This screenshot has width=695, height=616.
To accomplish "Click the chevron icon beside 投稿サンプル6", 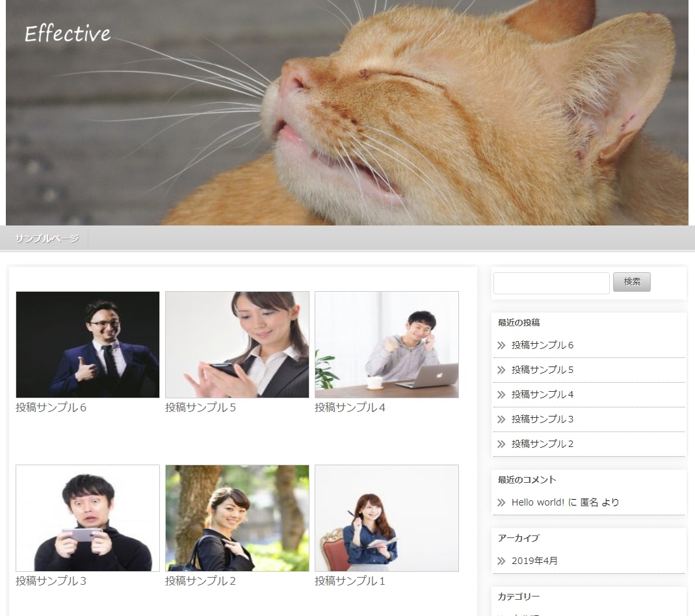I will coord(501,346).
